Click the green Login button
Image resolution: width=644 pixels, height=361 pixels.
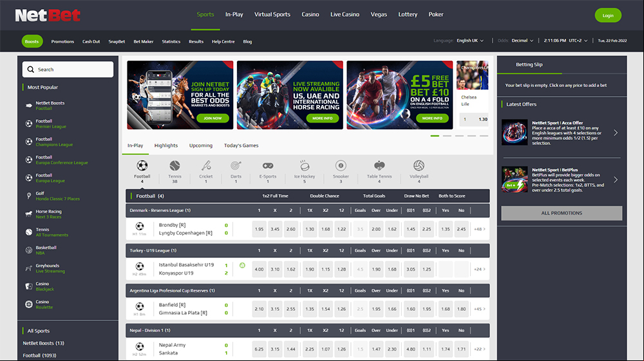[608, 15]
